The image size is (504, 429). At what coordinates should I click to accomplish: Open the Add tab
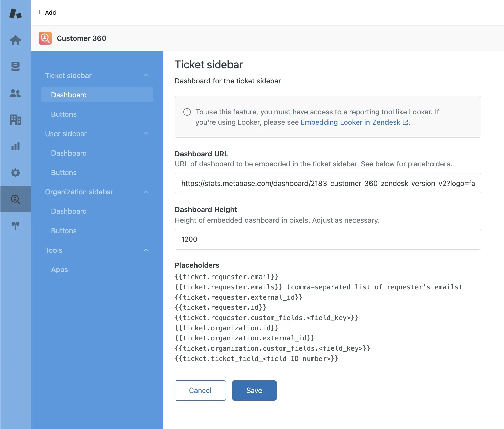47,12
